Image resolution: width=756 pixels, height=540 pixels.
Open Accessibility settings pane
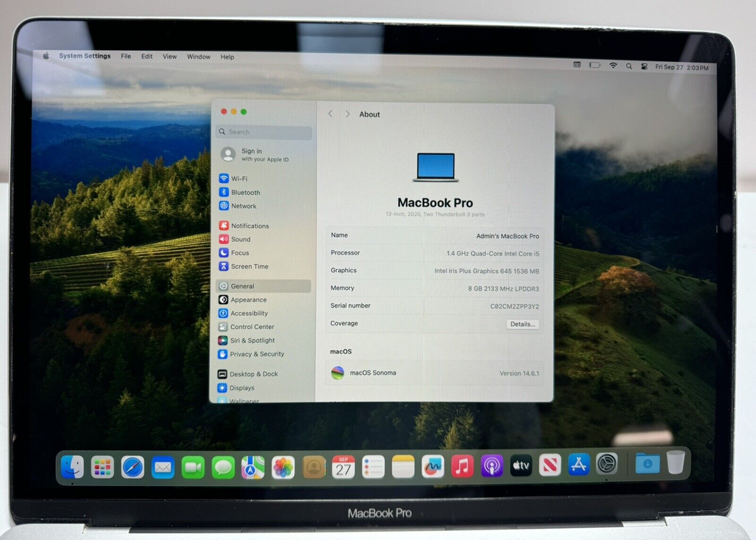[243, 313]
